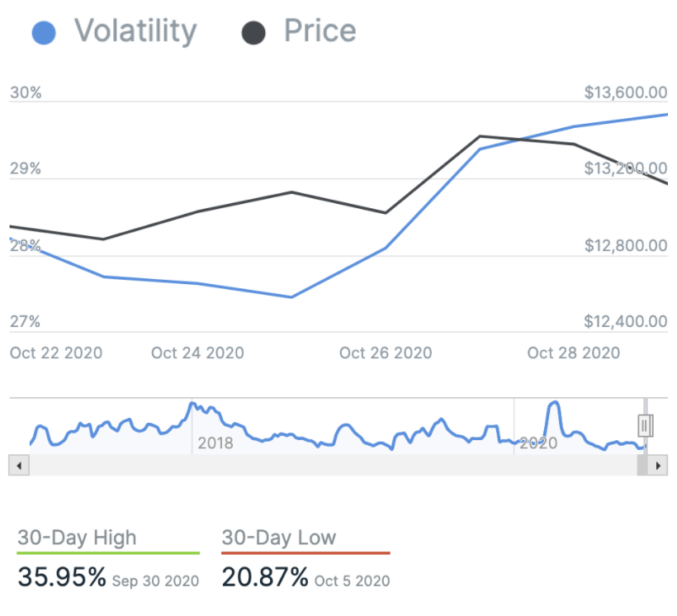Jump to 2018 in the navigator timeline
Image resolution: width=677 pixels, height=616 pixels.
point(215,443)
